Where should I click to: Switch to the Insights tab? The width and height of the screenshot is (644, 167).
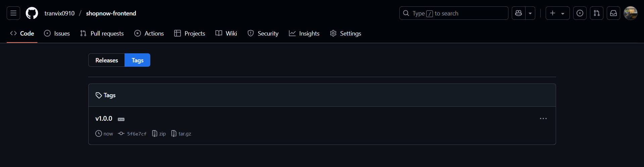pyautogui.click(x=304, y=33)
